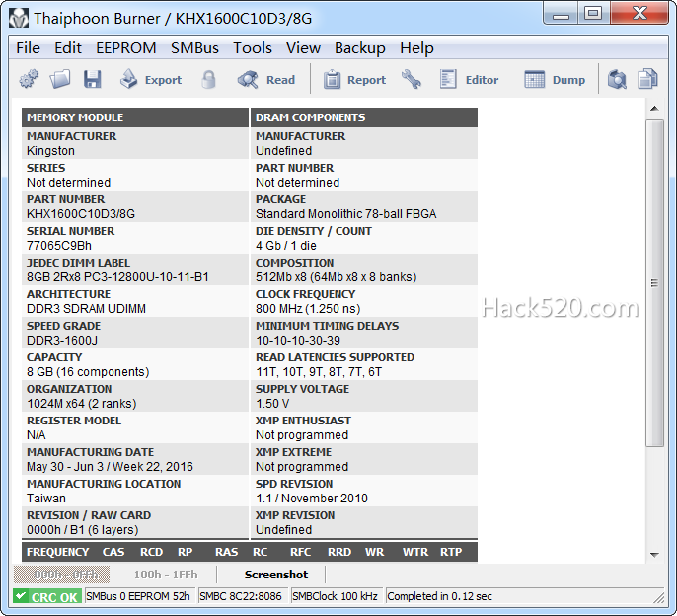Click the composition 512Mb x8 value
677x616 pixels.
[336, 276]
